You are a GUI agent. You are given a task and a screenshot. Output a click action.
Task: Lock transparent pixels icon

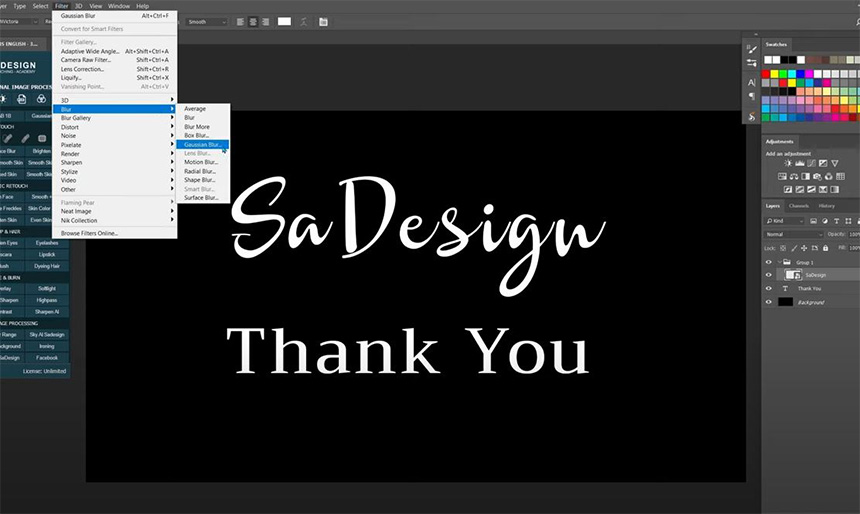pyautogui.click(x=783, y=248)
